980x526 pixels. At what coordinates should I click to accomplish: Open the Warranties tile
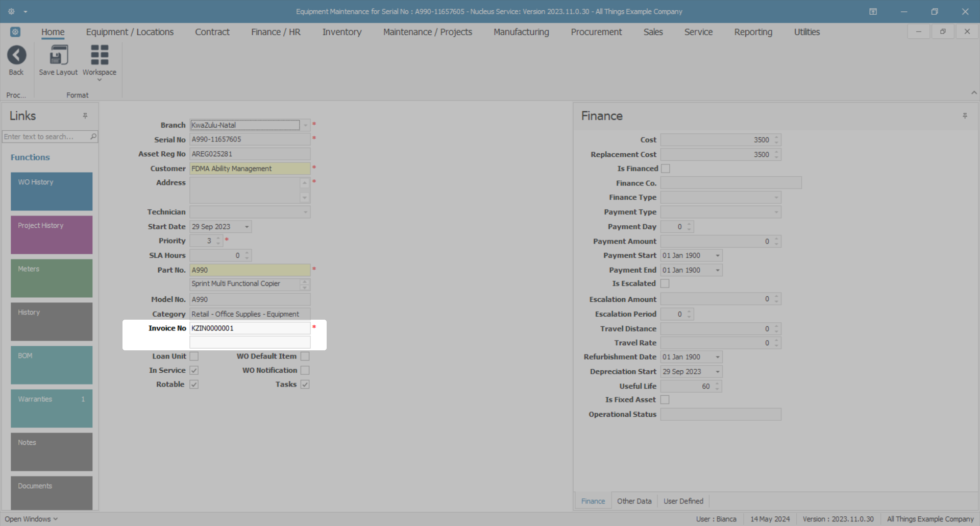pos(52,409)
